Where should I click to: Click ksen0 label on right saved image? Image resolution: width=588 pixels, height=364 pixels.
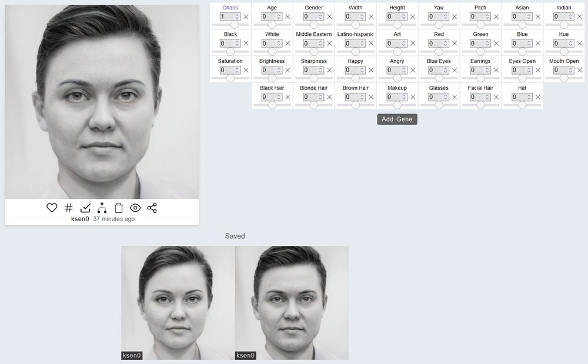(245, 355)
